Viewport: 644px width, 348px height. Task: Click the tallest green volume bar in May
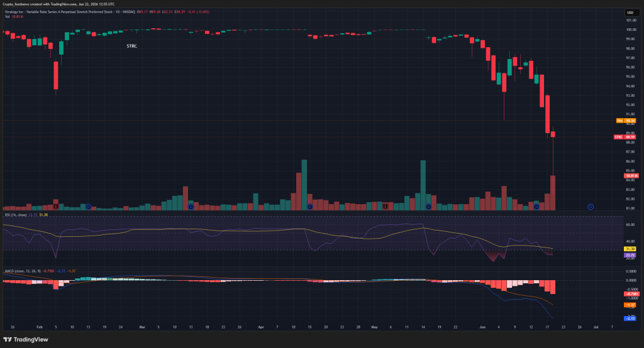click(423, 185)
